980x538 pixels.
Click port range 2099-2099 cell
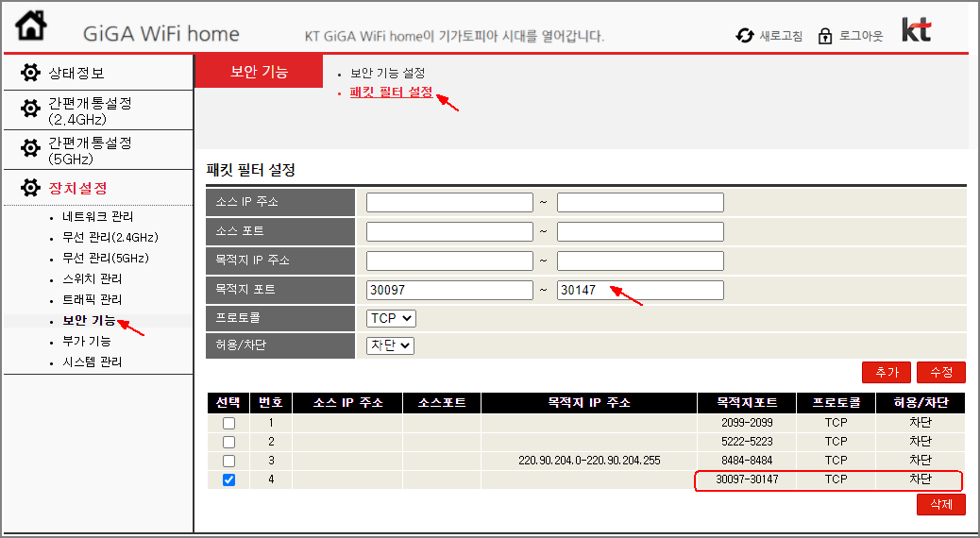[x=747, y=423]
